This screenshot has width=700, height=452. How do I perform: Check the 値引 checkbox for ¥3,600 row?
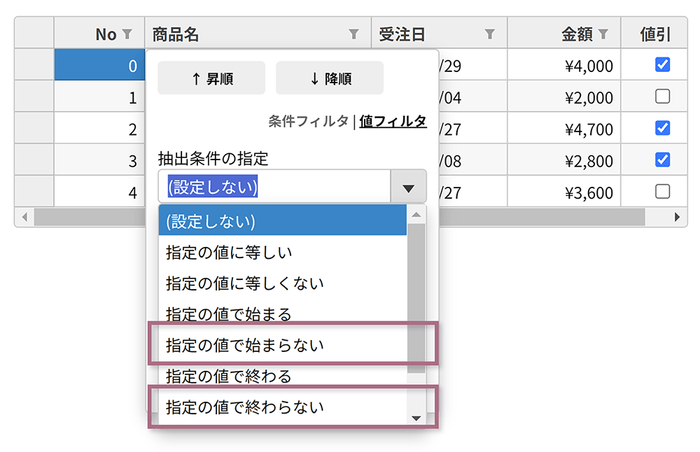point(662,191)
